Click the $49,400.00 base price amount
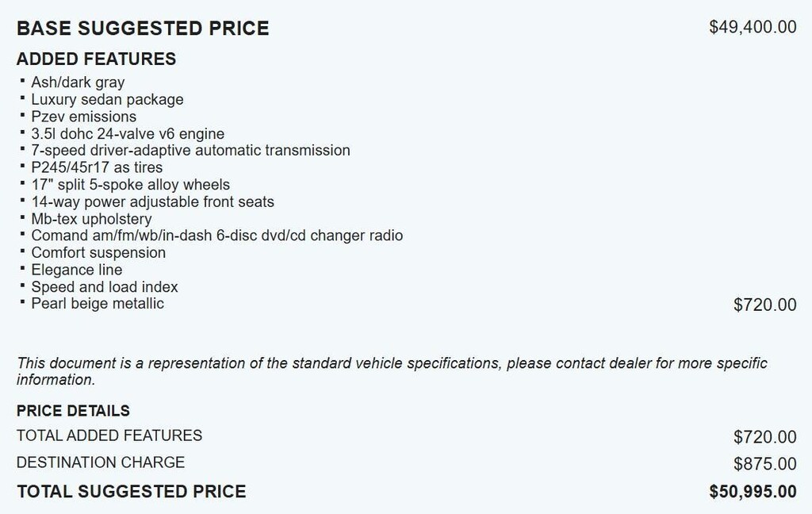 753,27
